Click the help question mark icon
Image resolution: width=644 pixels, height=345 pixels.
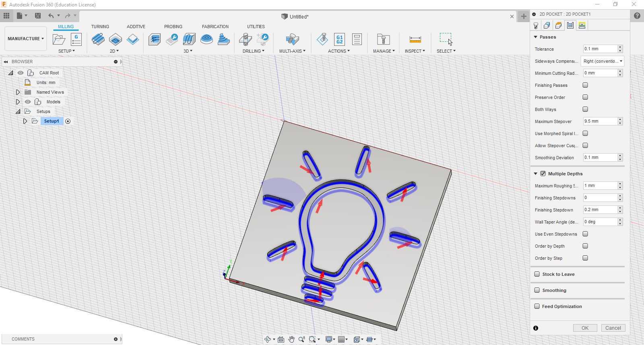pos(637,16)
